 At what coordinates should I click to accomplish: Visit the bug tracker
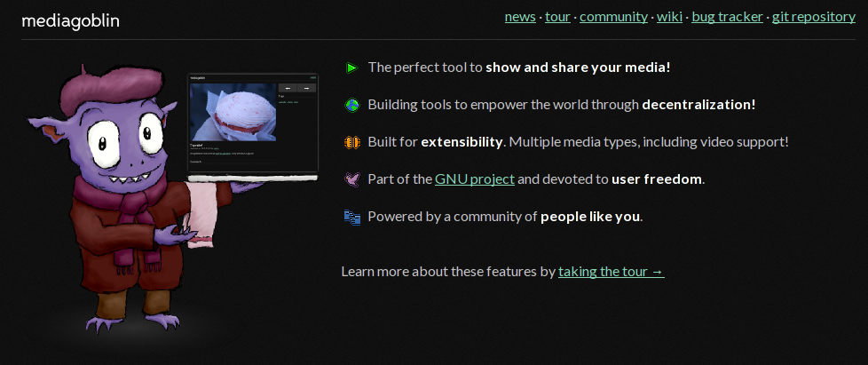[x=728, y=17]
